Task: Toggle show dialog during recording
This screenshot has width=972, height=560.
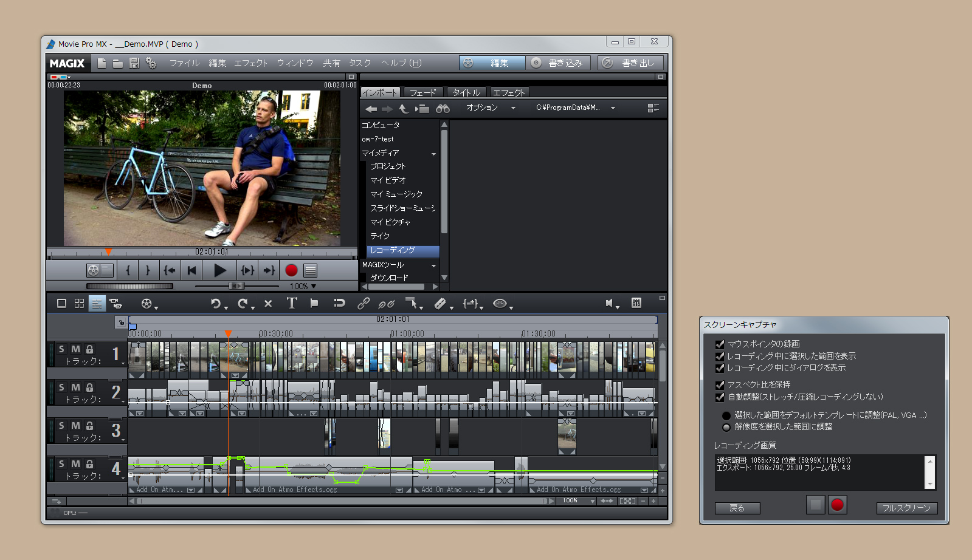Action: (x=720, y=367)
